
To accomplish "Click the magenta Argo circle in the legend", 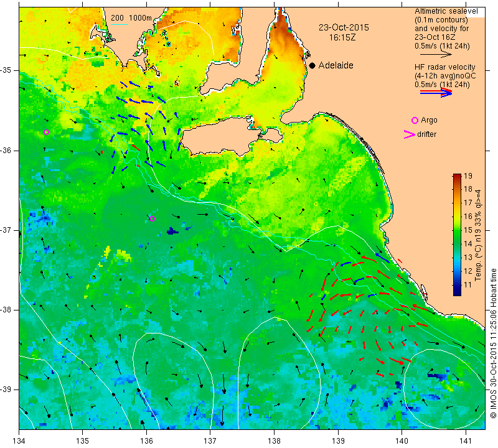I will tap(415, 120).
